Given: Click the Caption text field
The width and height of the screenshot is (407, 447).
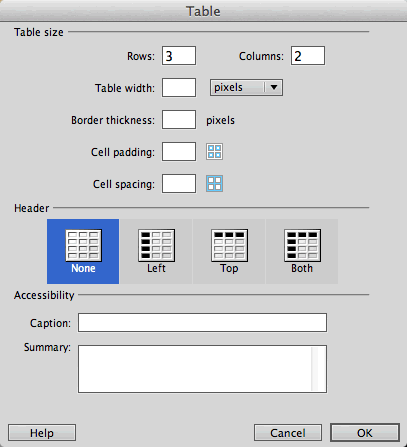Looking at the screenshot, I should [202, 322].
